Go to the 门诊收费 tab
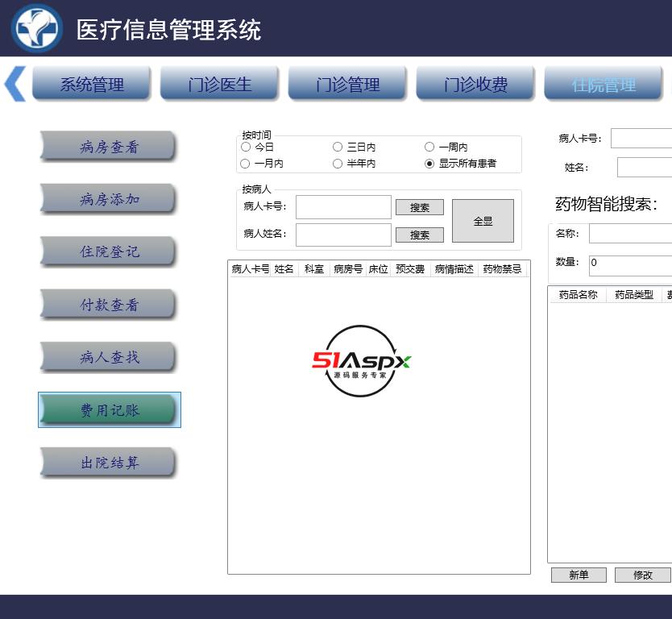The height and width of the screenshot is (619, 672). click(475, 84)
